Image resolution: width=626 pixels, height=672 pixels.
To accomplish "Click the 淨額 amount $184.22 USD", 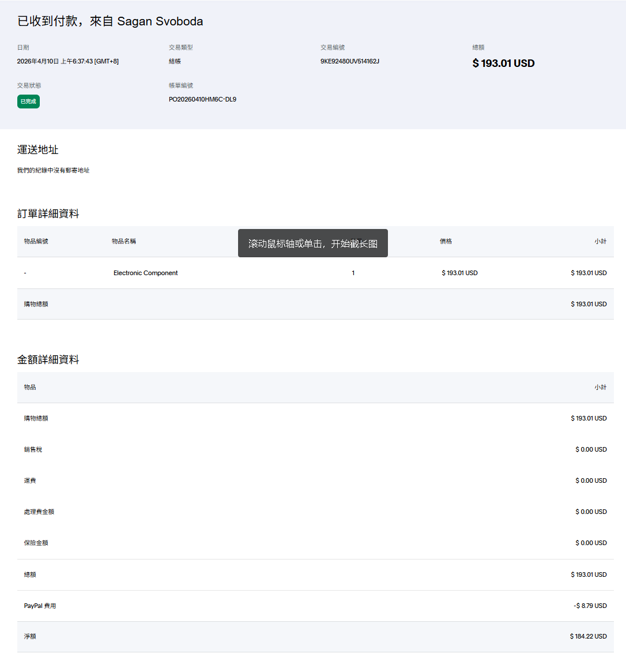I will pos(588,636).
